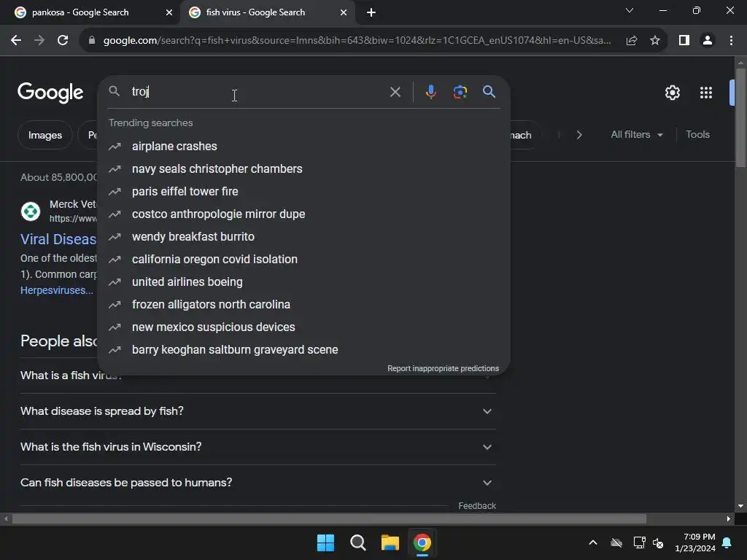Open Chrome three-dot menu
This screenshot has width=747, height=560.
731,41
